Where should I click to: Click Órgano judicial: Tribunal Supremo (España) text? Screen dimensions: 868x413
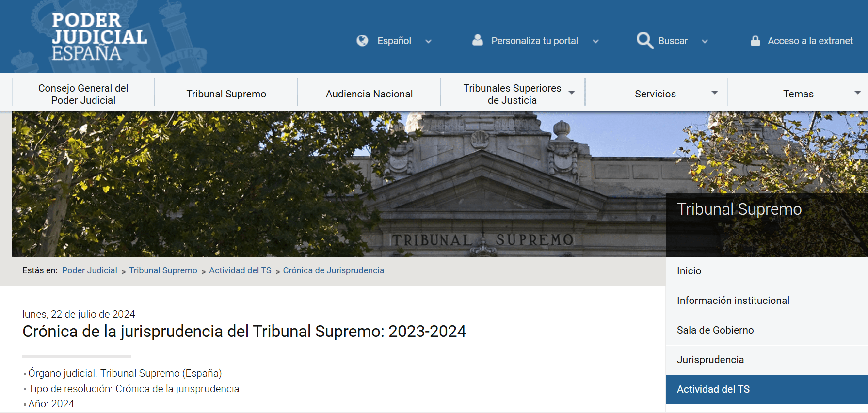coord(125,373)
